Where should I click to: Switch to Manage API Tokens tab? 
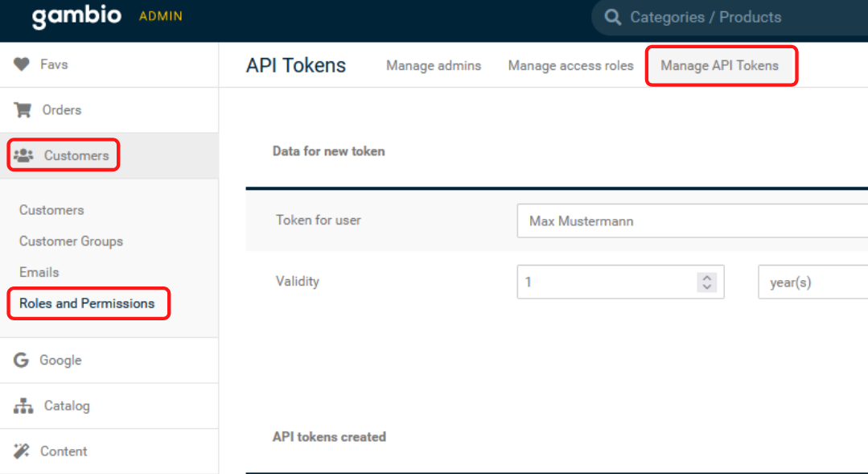click(719, 65)
